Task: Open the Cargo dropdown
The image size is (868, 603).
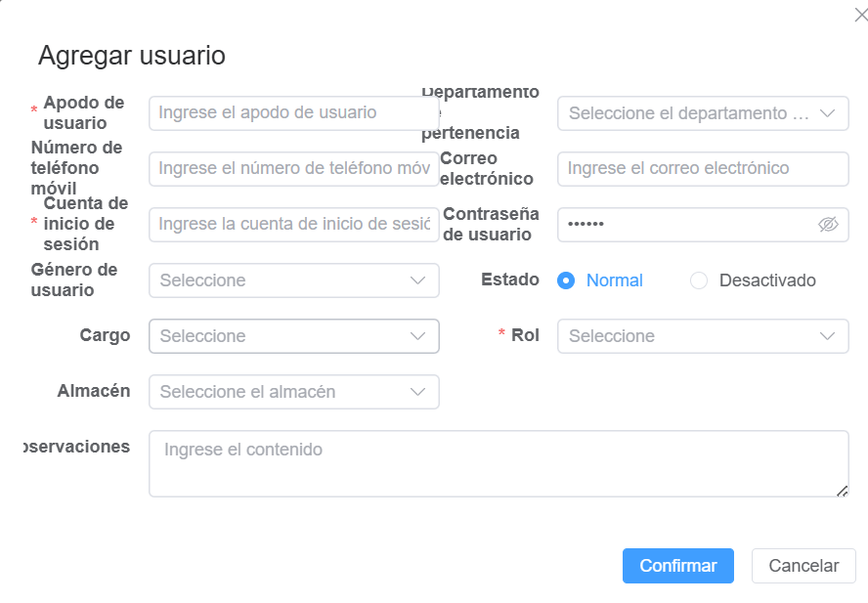Action: [x=293, y=336]
